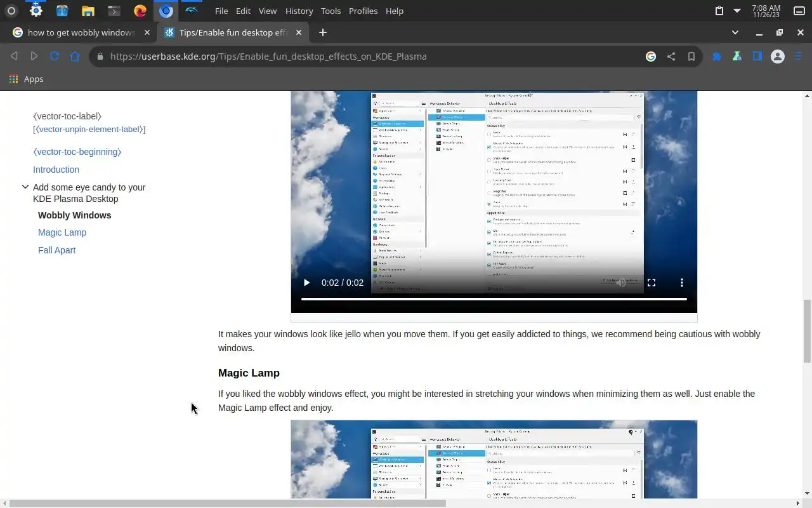Image resolution: width=812 pixels, height=508 pixels.
Task: Open the blue wave-shaped app icon in the panel
Action: pyautogui.click(x=191, y=11)
